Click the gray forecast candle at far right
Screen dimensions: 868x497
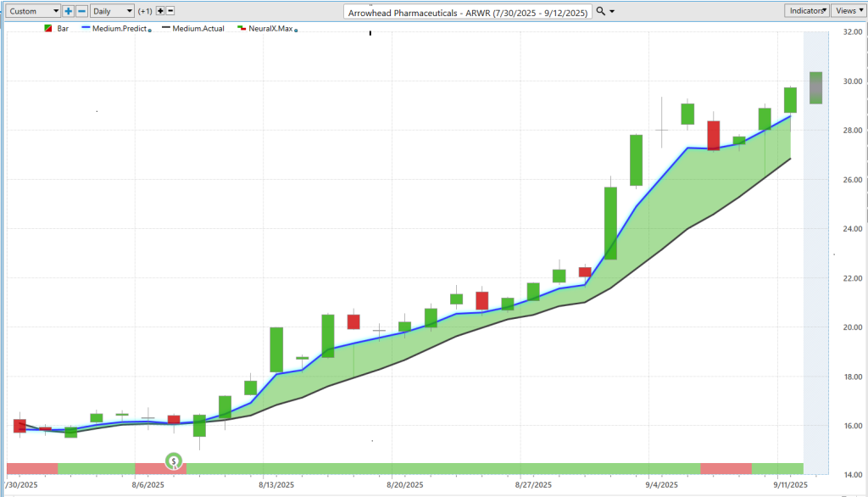815,87
